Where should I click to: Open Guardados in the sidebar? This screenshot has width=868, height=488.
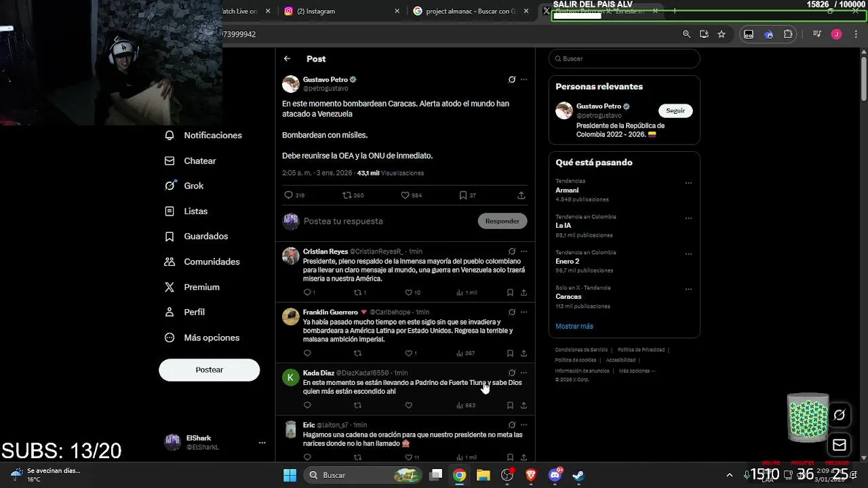pyautogui.click(x=197, y=237)
